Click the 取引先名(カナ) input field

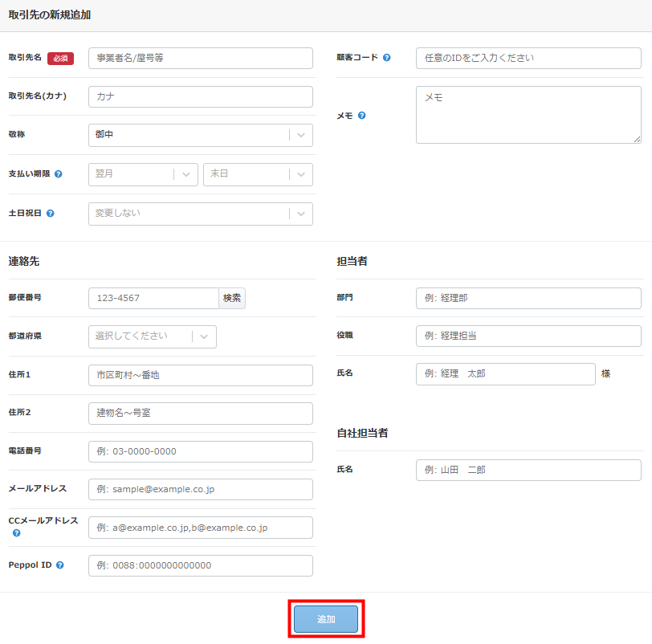(200, 96)
